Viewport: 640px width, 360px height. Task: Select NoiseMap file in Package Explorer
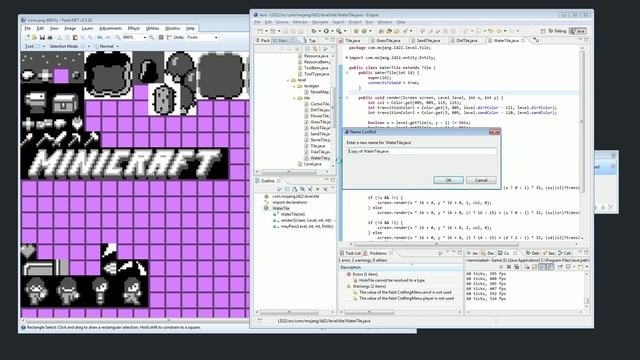317,92
